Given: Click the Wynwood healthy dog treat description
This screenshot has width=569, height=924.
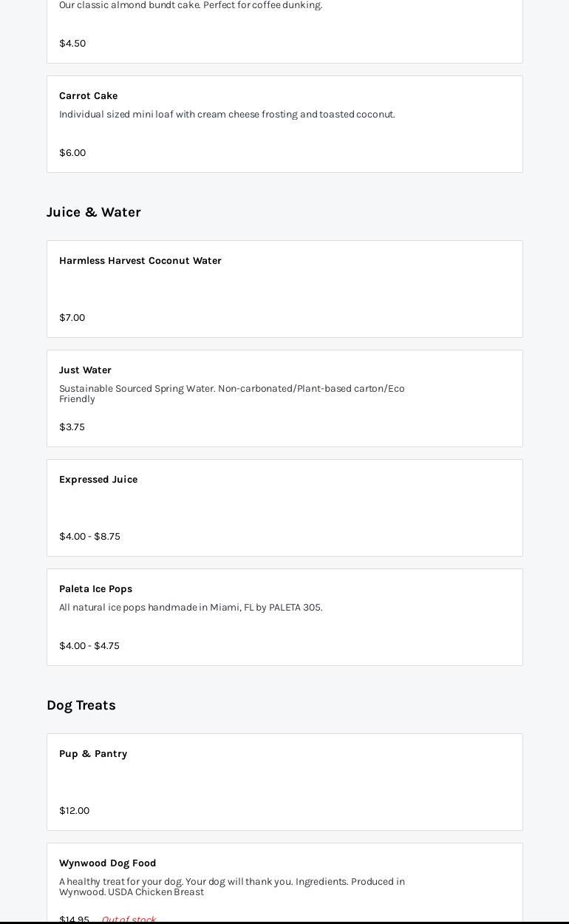Looking at the screenshot, I should click(x=231, y=886).
